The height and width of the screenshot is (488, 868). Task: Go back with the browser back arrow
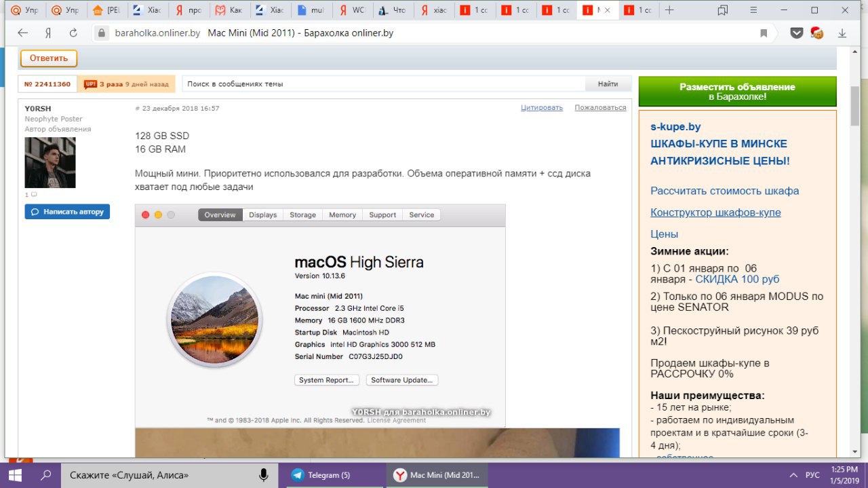click(x=23, y=33)
